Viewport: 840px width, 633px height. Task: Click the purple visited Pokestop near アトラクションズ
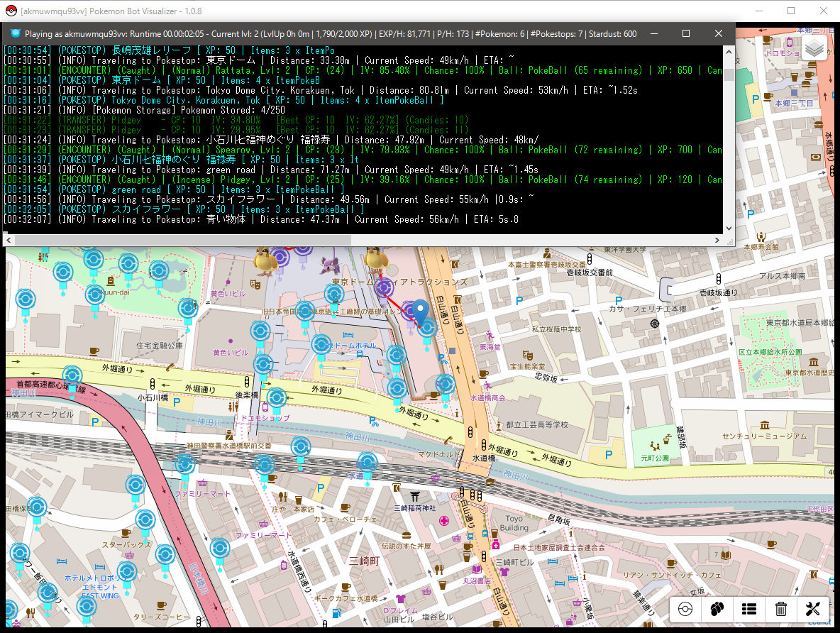point(384,288)
